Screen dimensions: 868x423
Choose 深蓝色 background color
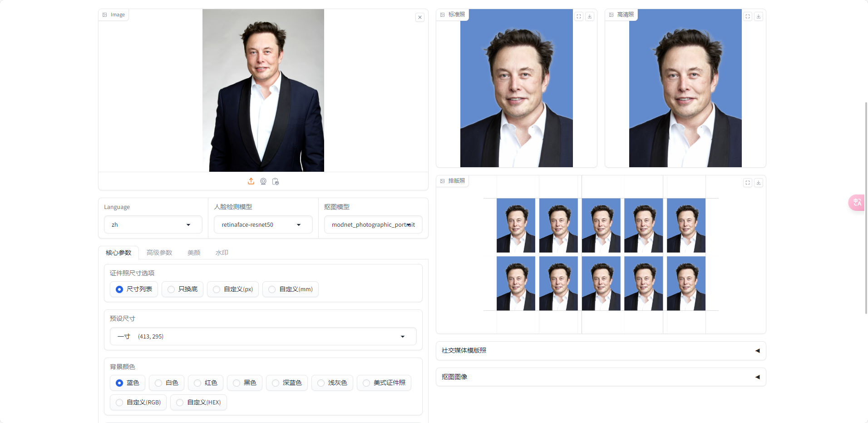pyautogui.click(x=287, y=383)
